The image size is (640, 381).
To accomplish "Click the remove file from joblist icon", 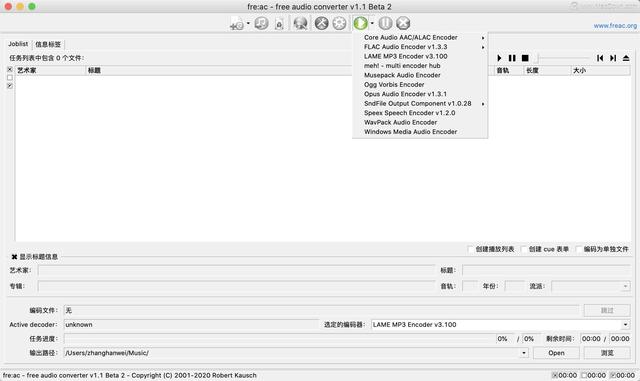I will point(279,24).
